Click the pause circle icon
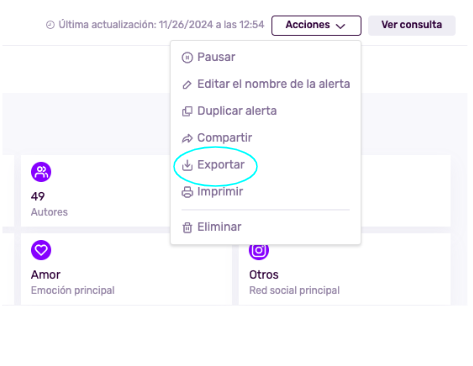Screen dimensions: 473x366 187,58
